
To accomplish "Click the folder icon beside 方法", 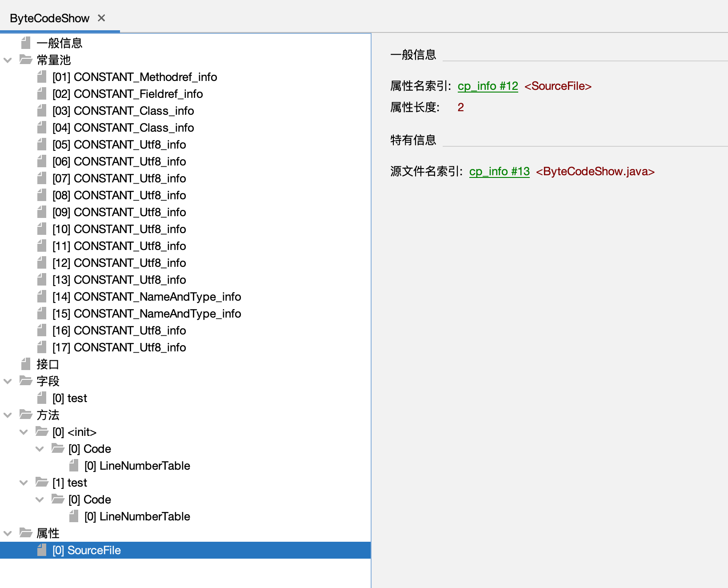I will click(26, 415).
